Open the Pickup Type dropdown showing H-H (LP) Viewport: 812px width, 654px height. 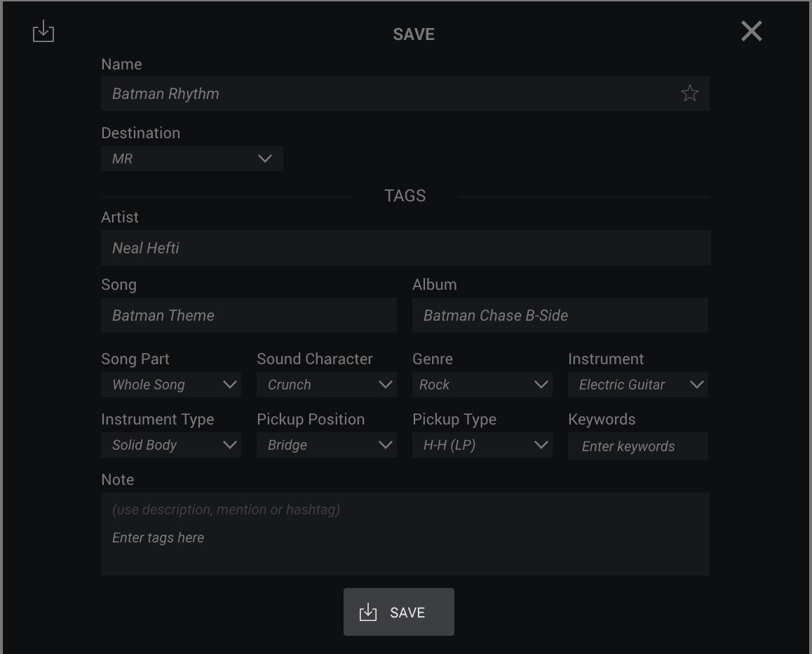tap(482, 445)
